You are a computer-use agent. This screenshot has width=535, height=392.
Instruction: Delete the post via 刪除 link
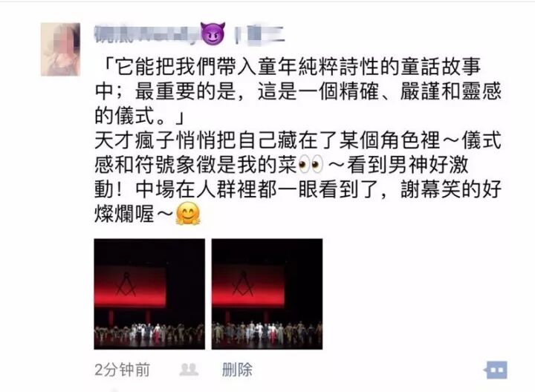237,370
